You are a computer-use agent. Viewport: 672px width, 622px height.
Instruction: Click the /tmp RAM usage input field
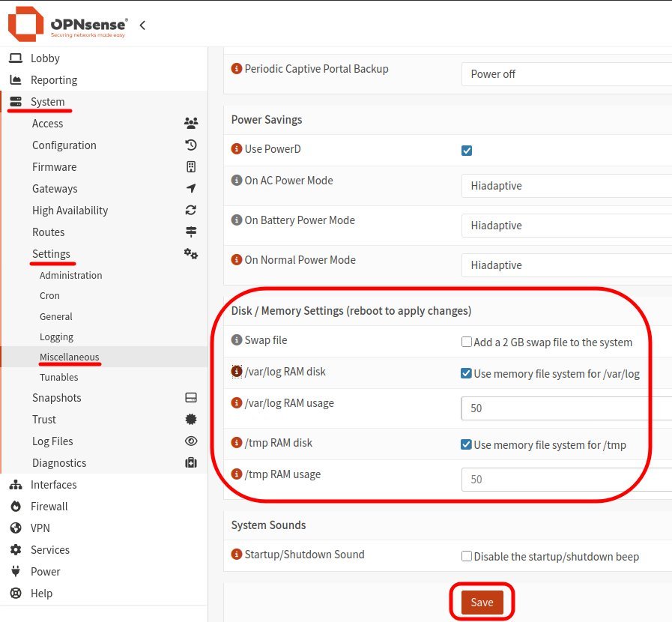(566, 480)
